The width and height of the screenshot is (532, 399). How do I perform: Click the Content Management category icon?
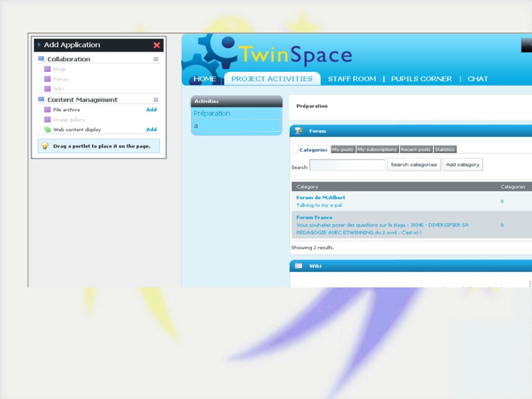pos(41,100)
